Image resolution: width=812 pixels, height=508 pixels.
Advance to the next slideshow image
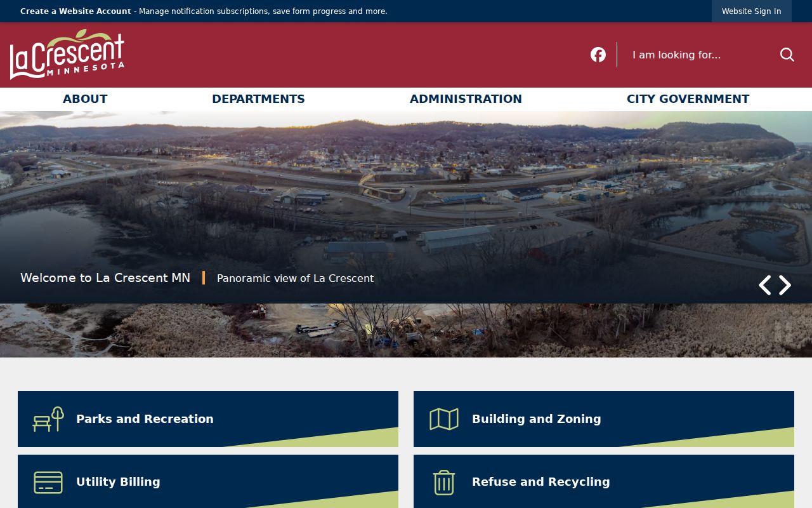click(x=785, y=285)
